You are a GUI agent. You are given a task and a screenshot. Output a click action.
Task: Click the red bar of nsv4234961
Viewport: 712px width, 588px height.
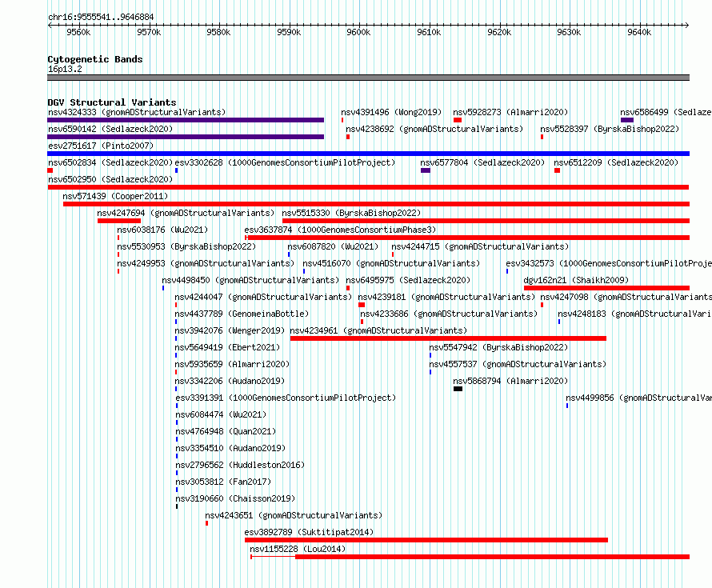[448, 338]
